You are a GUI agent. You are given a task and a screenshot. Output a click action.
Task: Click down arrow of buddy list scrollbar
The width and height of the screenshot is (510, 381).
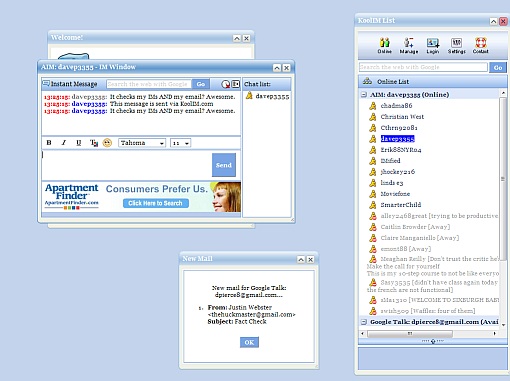[x=503, y=325]
